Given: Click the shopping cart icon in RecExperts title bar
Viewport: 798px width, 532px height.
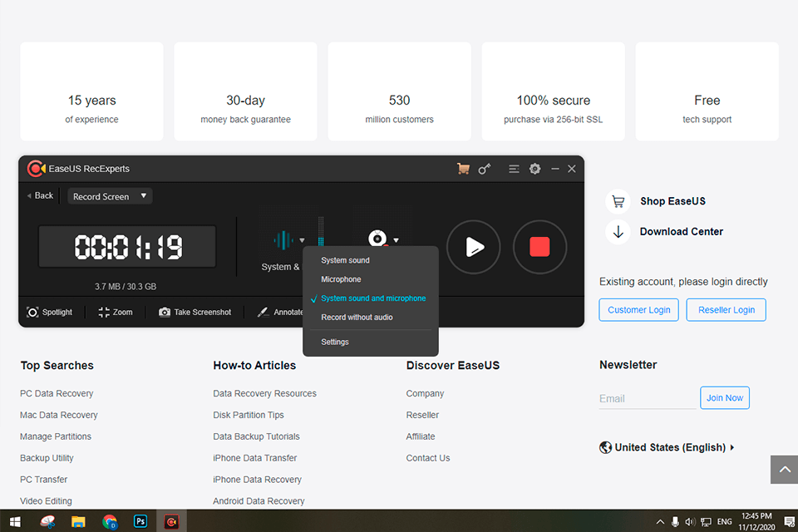Looking at the screenshot, I should pyautogui.click(x=463, y=169).
